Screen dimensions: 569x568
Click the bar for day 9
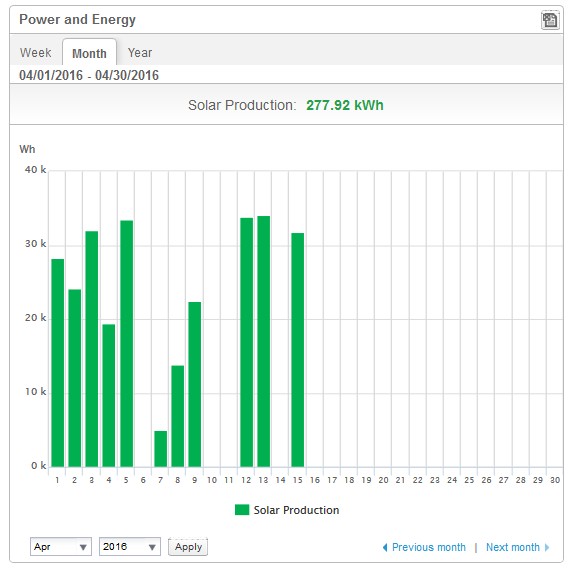click(195, 384)
